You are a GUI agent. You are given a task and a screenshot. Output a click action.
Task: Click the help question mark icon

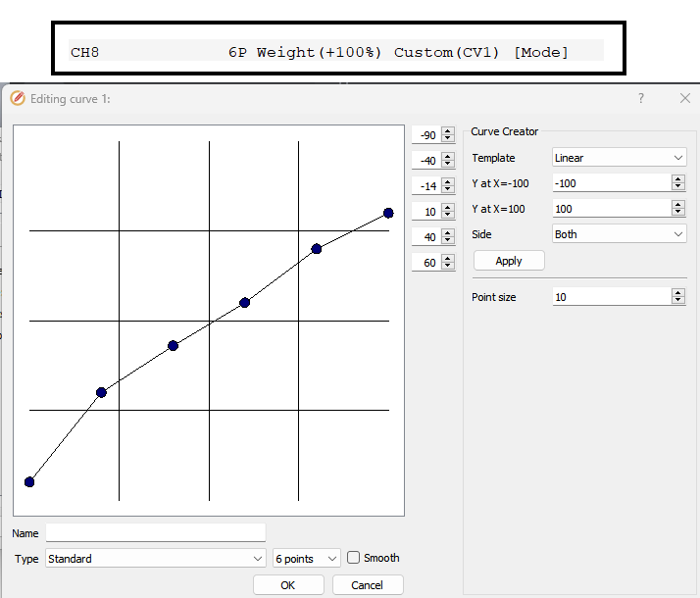click(x=641, y=98)
